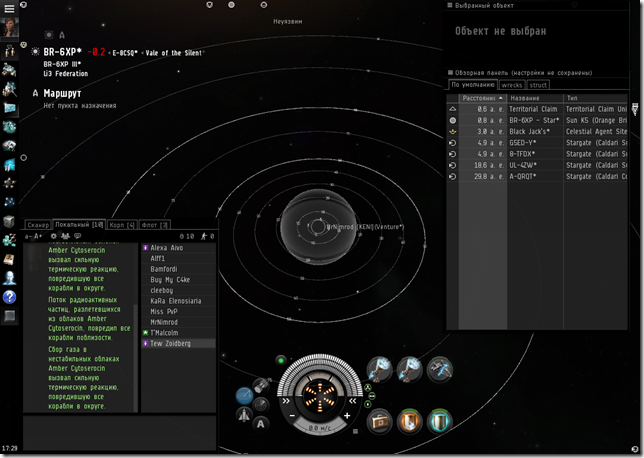This screenshot has height=458, width=644.
Task: Sort overview by Название column
Action: pyautogui.click(x=535, y=98)
